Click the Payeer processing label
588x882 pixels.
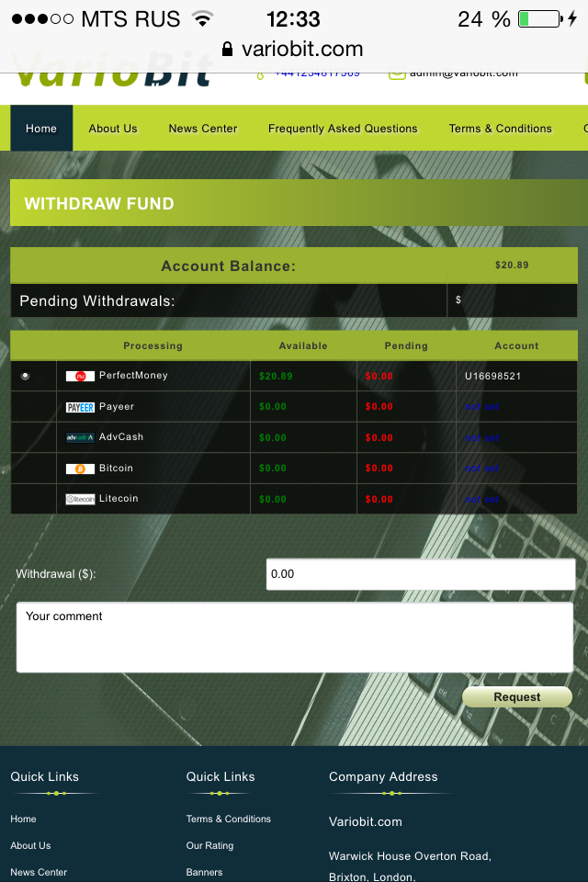pos(117,407)
